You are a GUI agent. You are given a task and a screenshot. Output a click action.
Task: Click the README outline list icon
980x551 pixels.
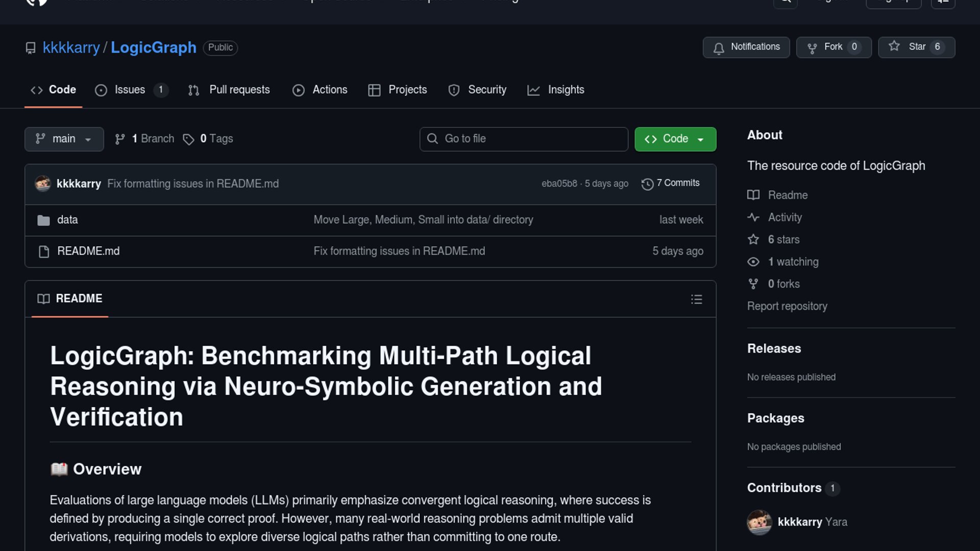point(696,299)
